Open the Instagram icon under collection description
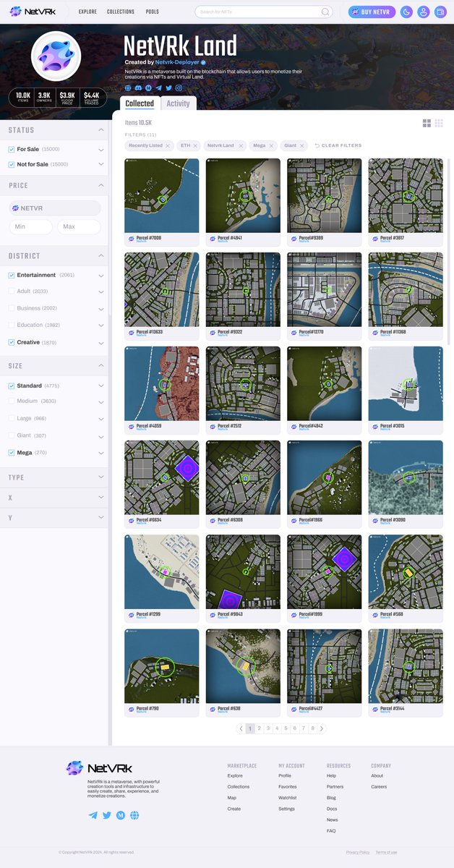This screenshot has height=868, width=454. coord(179,88)
